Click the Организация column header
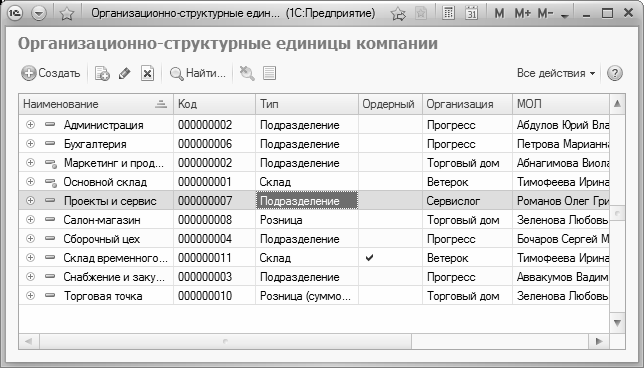Screen dimensions: 644x368 click(467, 104)
